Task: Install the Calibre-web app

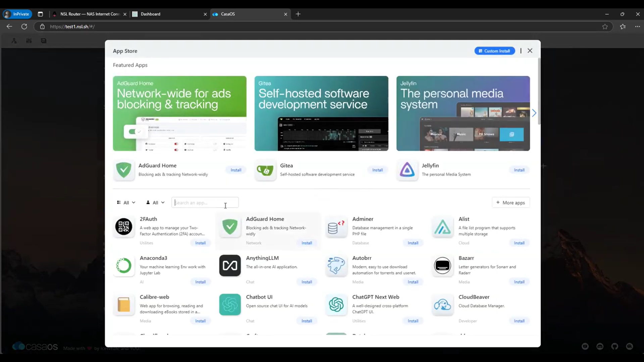Action: [x=200, y=321]
